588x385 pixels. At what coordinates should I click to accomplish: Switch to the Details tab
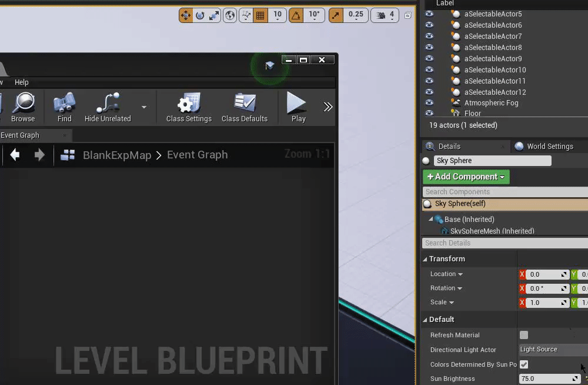click(x=465, y=147)
